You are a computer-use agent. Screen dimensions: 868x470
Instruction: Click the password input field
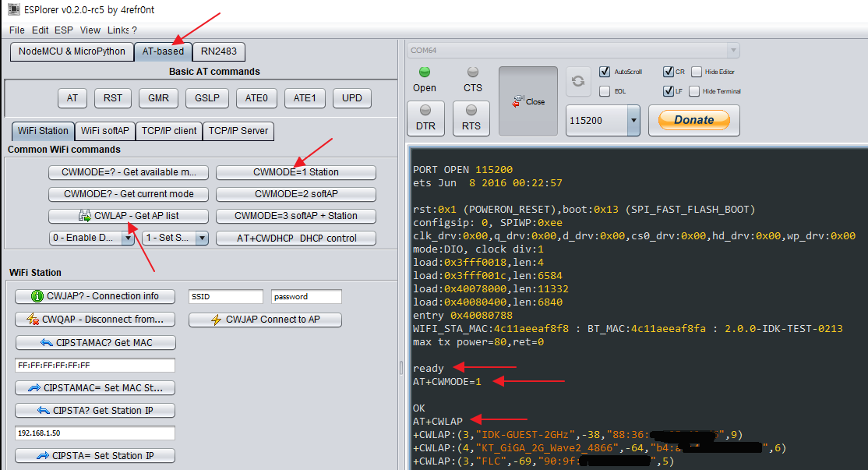coord(306,297)
